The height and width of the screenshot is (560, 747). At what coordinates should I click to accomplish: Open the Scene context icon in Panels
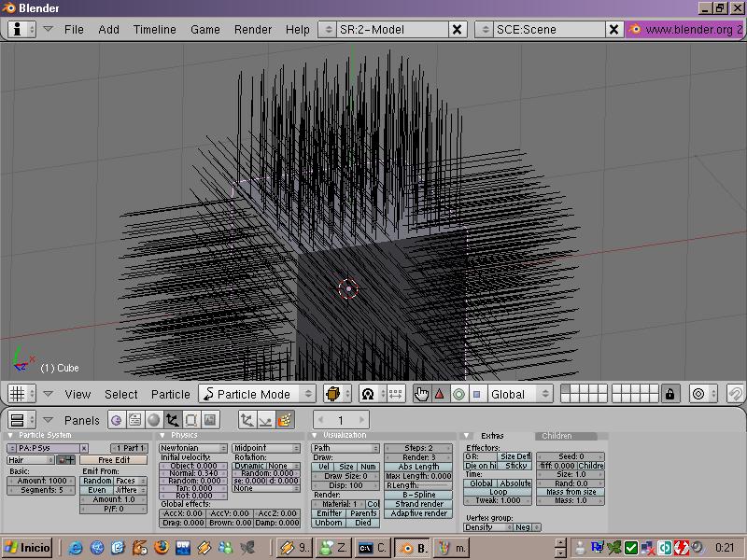210,420
